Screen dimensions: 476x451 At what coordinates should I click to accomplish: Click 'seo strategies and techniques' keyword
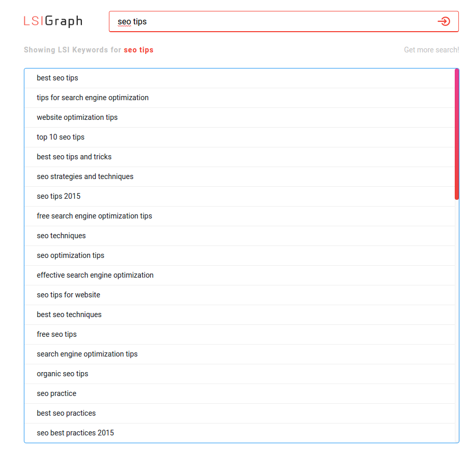click(85, 176)
